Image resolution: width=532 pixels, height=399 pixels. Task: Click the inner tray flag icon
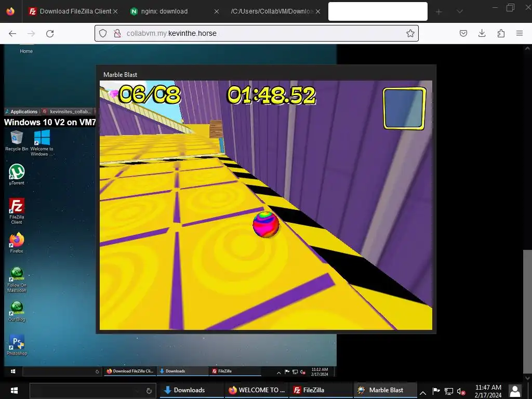point(287,372)
